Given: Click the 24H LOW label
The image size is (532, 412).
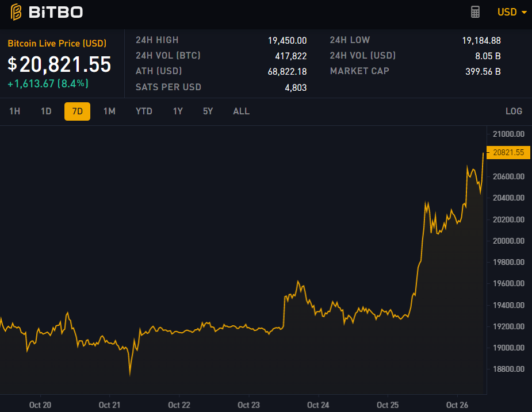Looking at the screenshot, I should tap(350, 40).
